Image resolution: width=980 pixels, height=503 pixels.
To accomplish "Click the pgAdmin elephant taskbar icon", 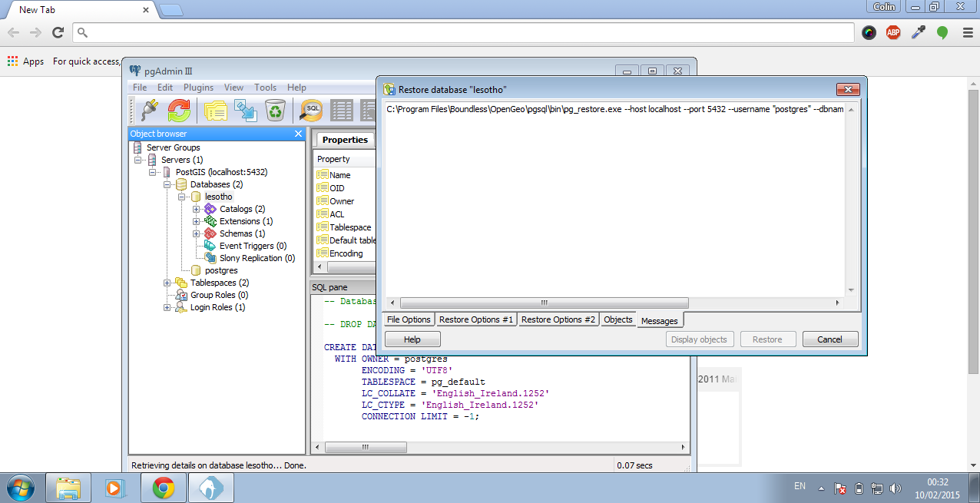I will pyautogui.click(x=210, y=488).
